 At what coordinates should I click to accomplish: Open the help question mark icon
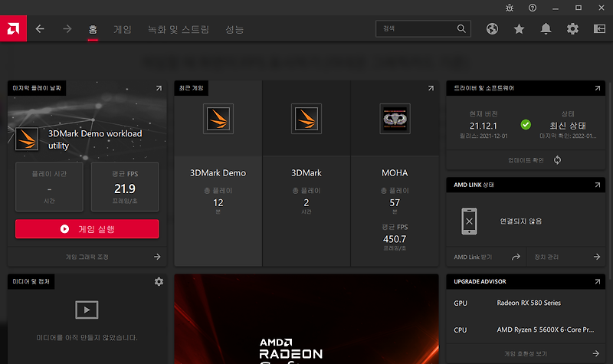coord(533,8)
